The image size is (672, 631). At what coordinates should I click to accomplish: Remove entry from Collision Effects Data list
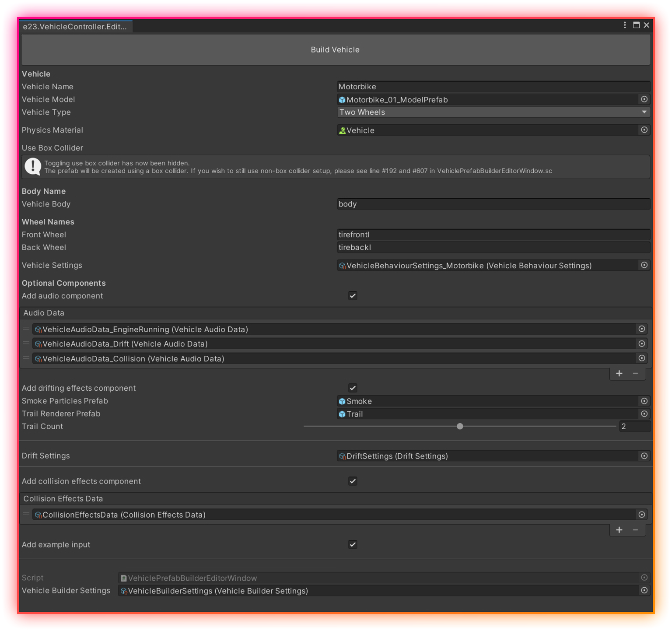[635, 530]
